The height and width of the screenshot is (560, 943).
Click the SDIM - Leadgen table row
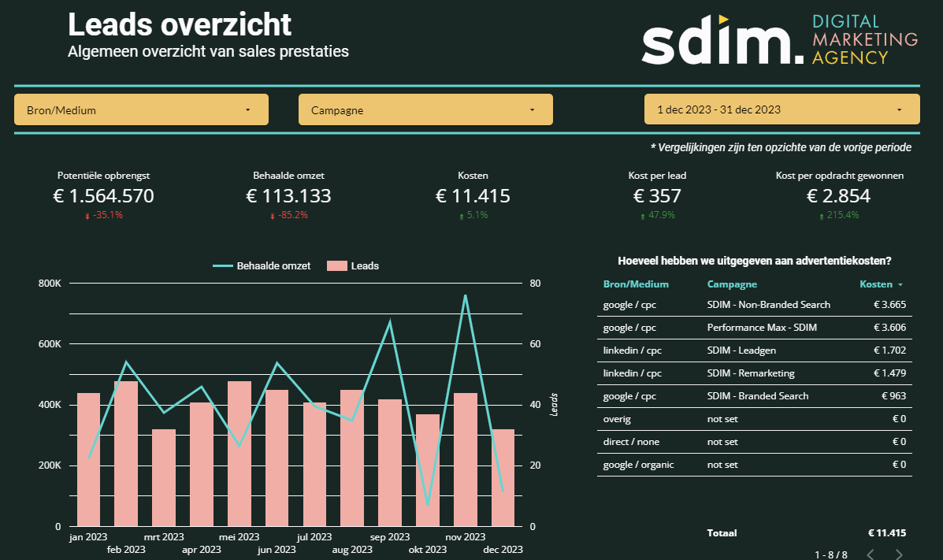pos(756,350)
